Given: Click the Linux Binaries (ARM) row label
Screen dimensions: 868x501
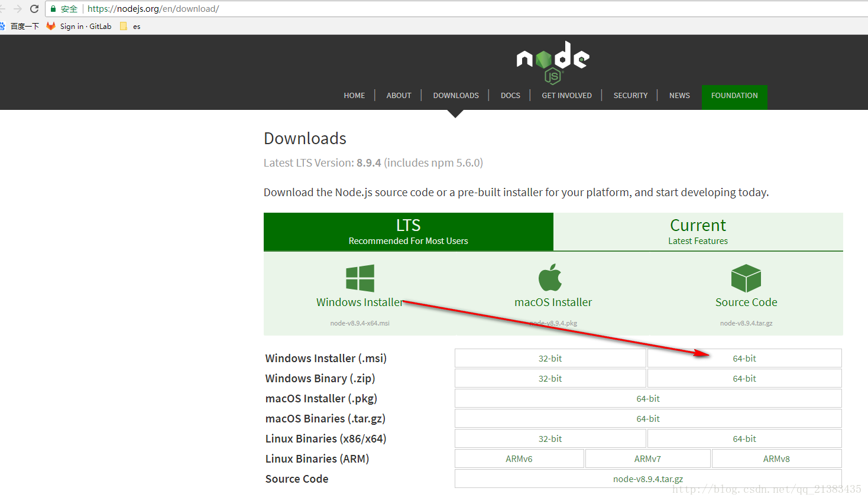Looking at the screenshot, I should [317, 459].
